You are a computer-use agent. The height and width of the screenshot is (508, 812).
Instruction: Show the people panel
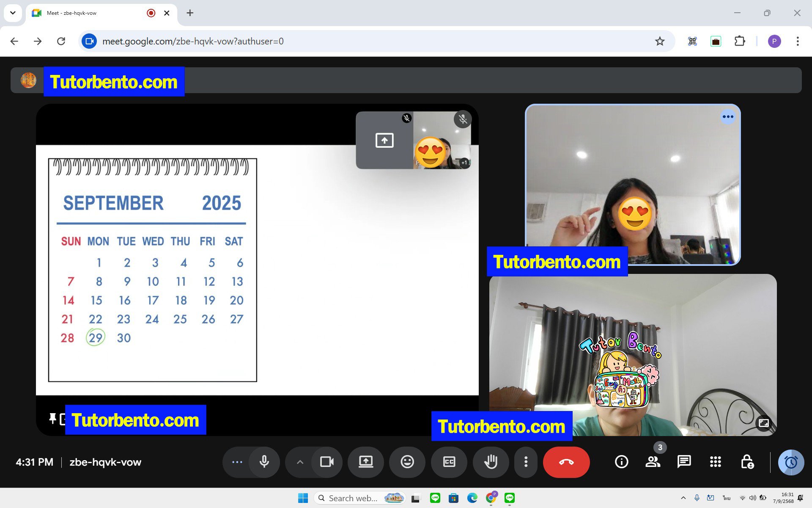point(653,462)
